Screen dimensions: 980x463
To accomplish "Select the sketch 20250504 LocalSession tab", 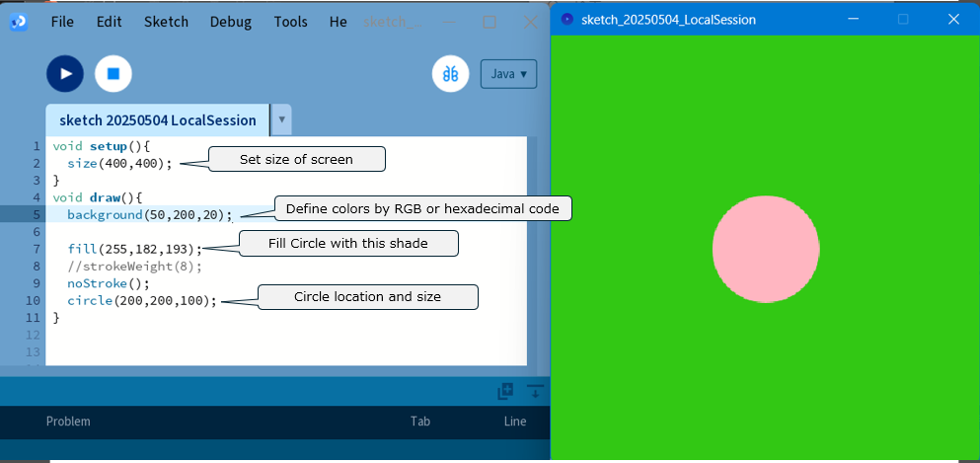I will click(158, 120).
